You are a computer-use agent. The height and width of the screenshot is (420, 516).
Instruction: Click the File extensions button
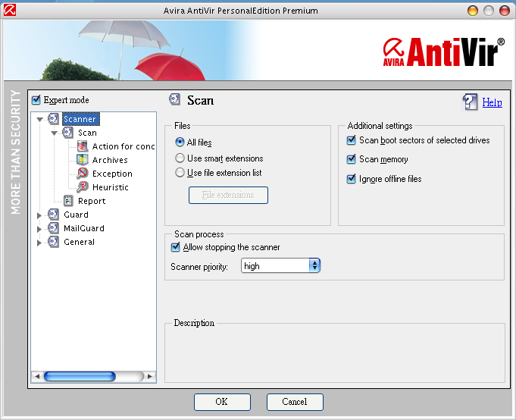pos(228,195)
